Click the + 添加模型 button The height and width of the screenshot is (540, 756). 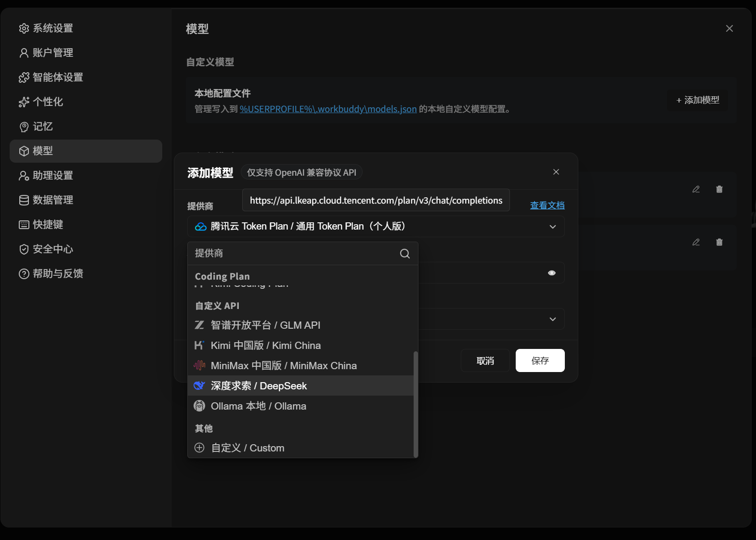[698, 100]
